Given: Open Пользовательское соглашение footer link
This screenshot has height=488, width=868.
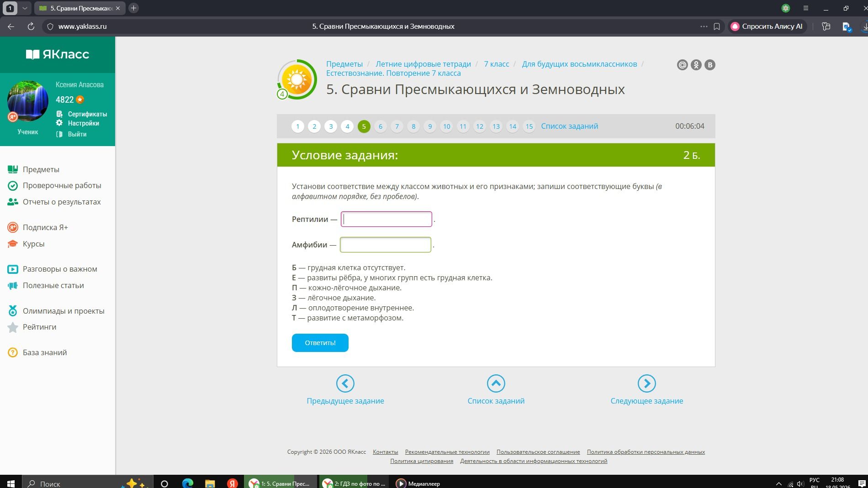Looking at the screenshot, I should (x=538, y=452).
